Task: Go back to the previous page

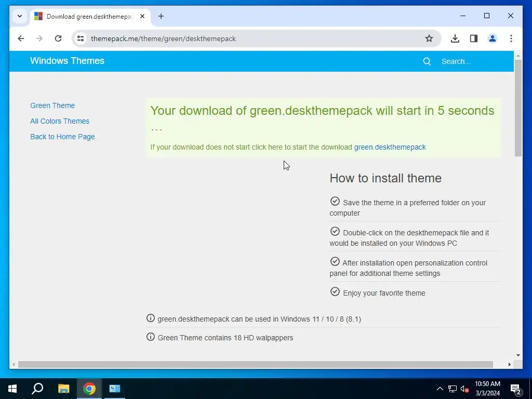Action: [21, 38]
